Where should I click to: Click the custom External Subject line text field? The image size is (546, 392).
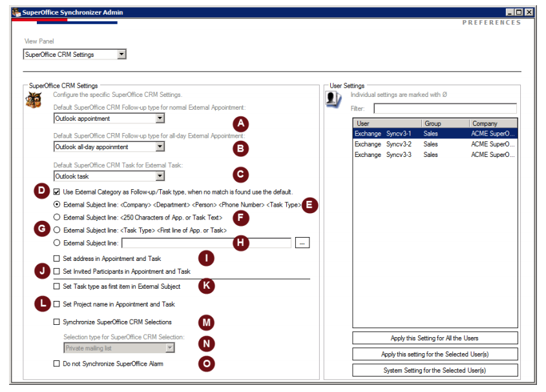[206, 243]
